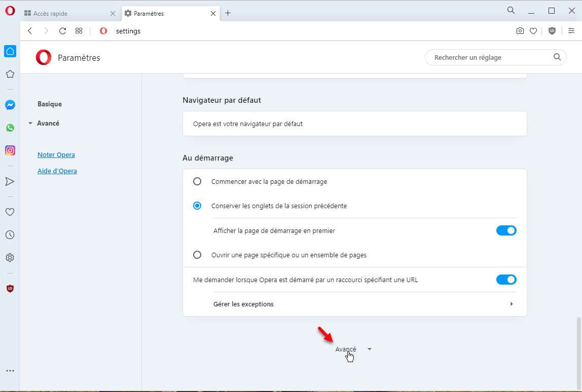The height and width of the screenshot is (392, 582).
Task: Click the 'Noter Opera' link
Action: [x=56, y=154]
